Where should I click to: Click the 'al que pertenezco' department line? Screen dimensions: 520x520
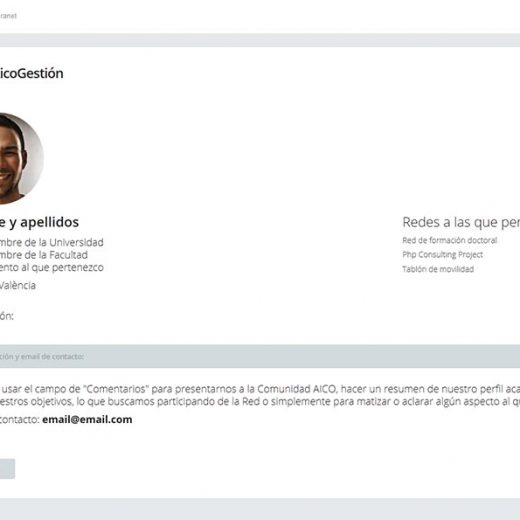point(51,268)
